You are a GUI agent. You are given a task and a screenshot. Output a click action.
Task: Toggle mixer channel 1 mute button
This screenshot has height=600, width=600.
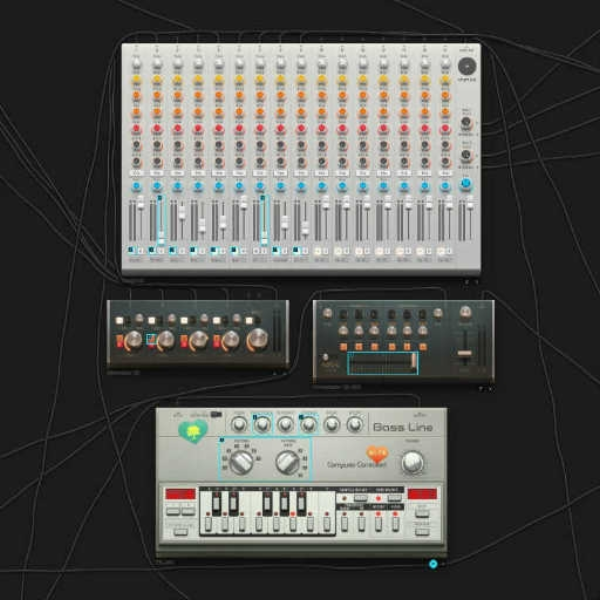132,251
